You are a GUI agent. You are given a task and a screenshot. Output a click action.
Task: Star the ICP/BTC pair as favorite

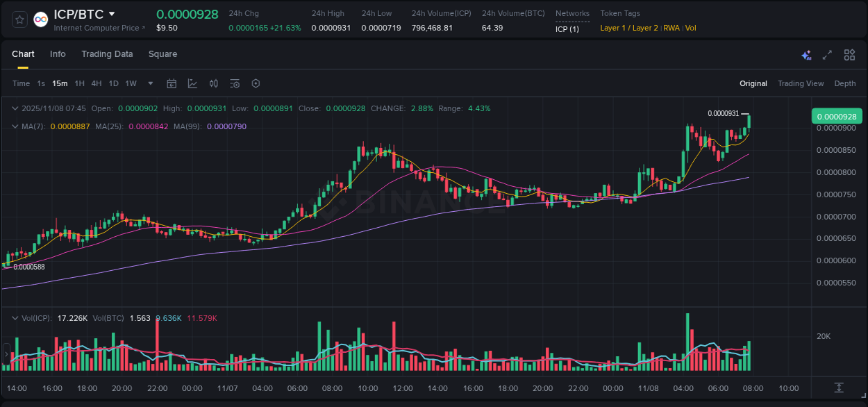(19, 19)
